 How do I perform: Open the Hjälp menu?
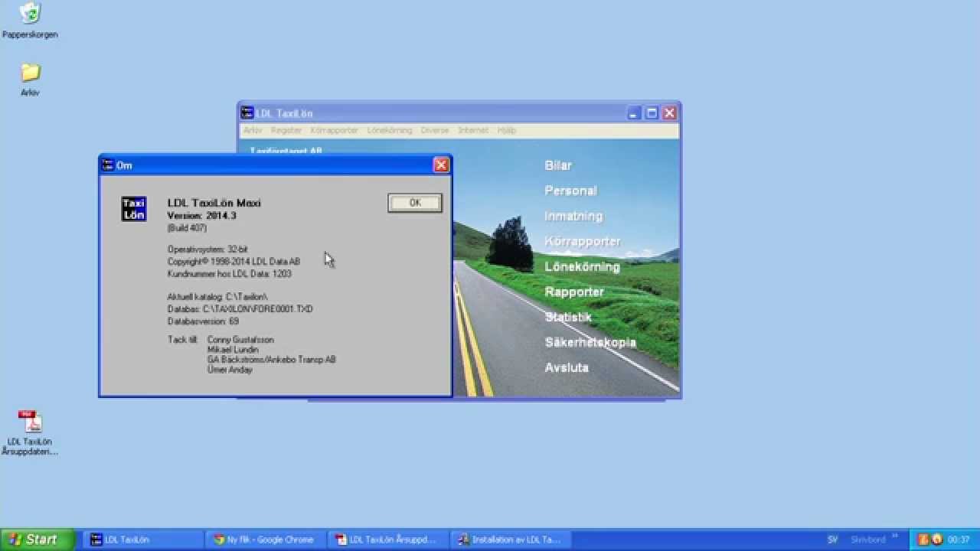[x=507, y=130]
